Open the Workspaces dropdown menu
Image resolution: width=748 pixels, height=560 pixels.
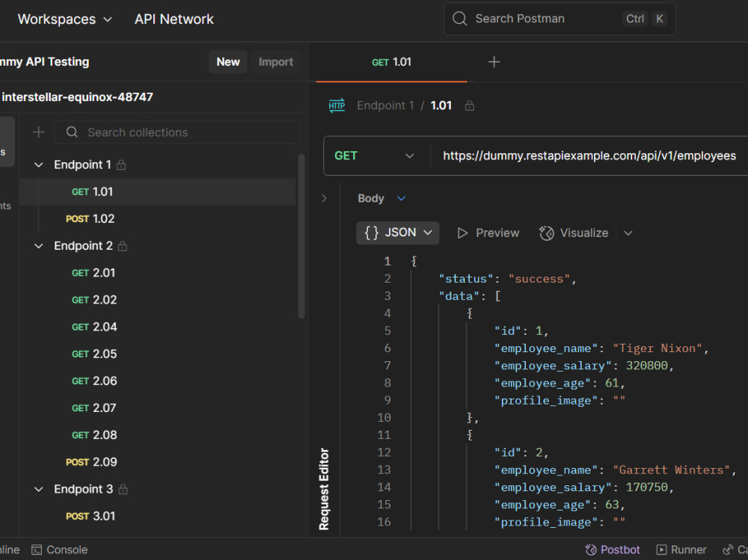(64, 19)
